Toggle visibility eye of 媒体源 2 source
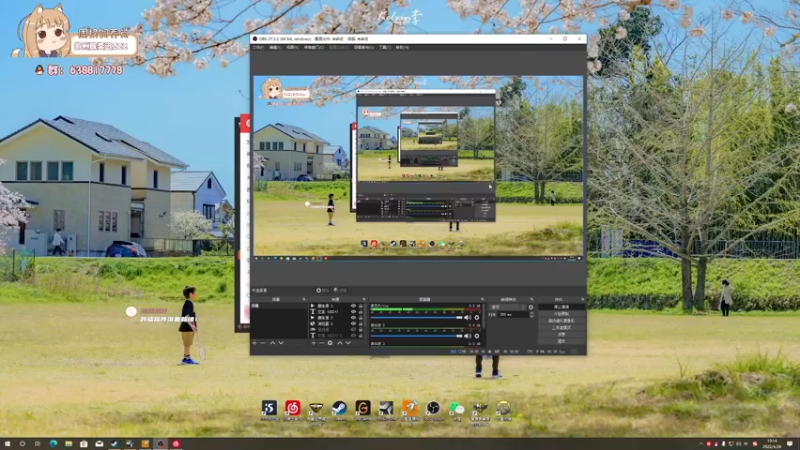800x450 pixels. click(354, 318)
